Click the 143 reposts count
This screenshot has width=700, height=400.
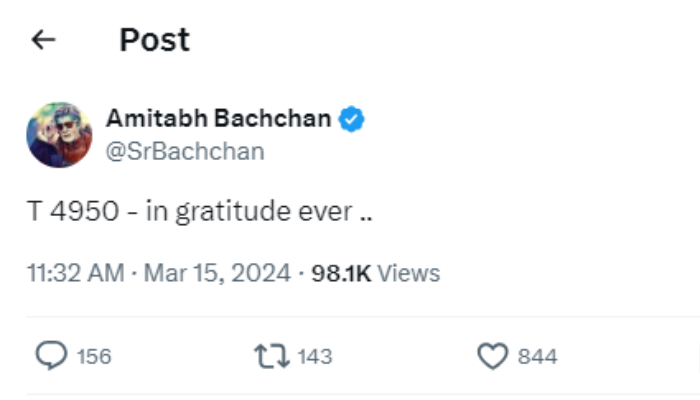click(314, 356)
